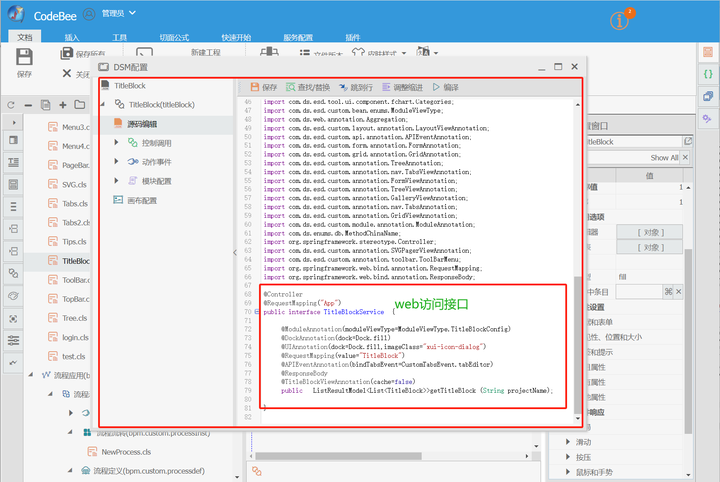Viewport: 720px width, 482px height.
Task: Click the blue stacked windows icon on right sidebar
Action: coord(708,96)
